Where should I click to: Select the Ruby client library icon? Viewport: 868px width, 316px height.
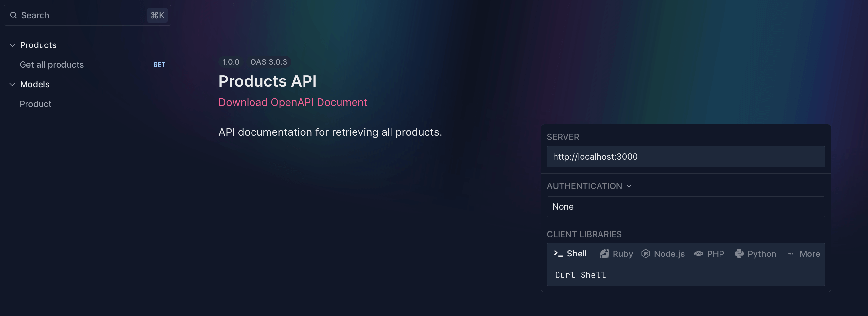604,254
